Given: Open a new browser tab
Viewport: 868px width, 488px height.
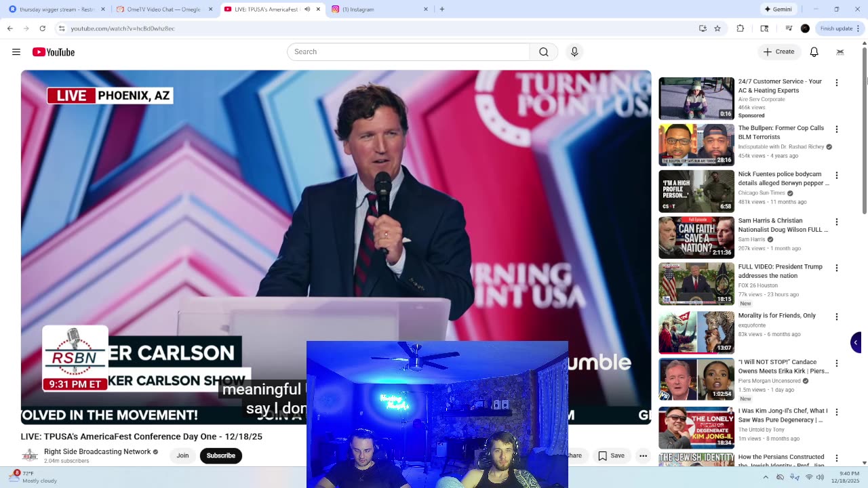Looking at the screenshot, I should point(442,9).
